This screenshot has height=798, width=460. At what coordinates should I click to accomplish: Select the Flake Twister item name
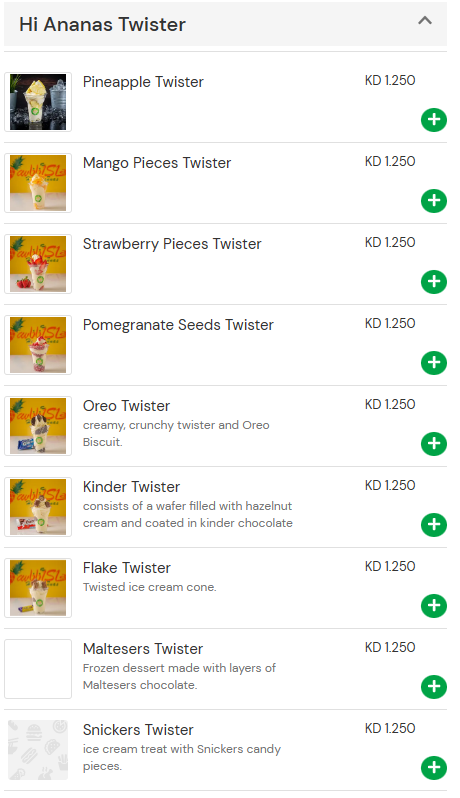click(x=127, y=567)
